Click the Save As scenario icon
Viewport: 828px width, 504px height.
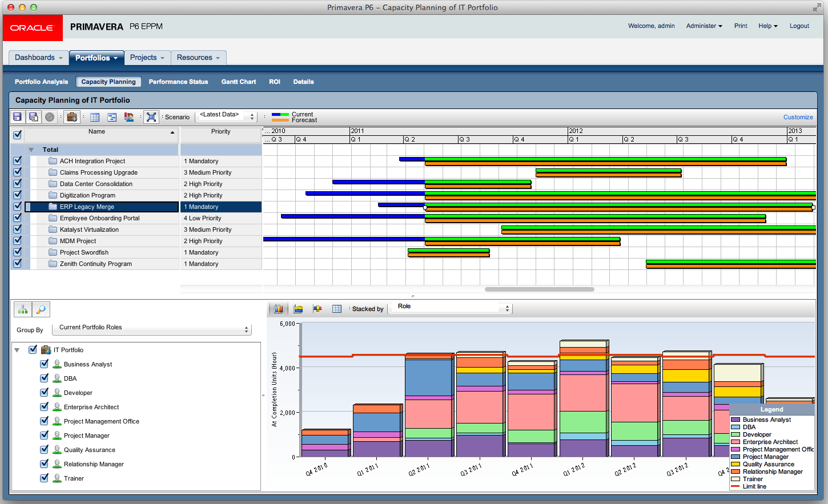tap(34, 117)
